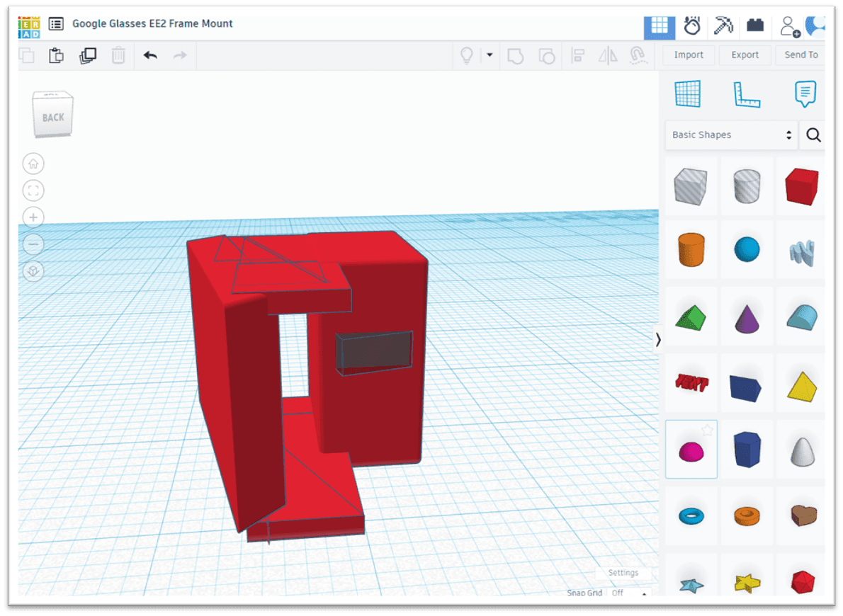The image size is (843, 616).
Task: Favorite the Half Sphere with star icon
Action: pos(707,430)
